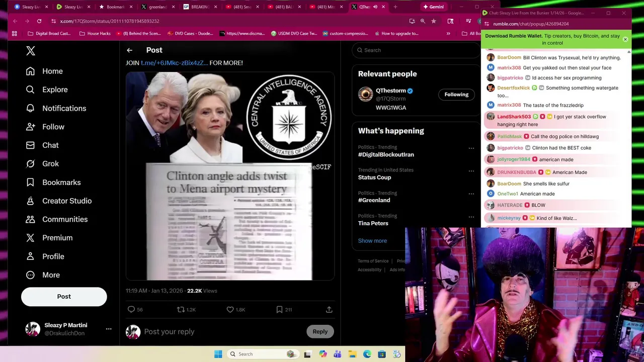The height and width of the screenshot is (362, 644).
Task: Switch to the Bookmarks browser tab
Action: coord(112,7)
